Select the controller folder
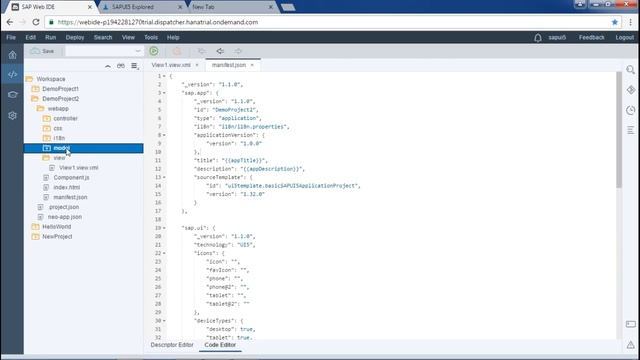The height and width of the screenshot is (360, 640). pos(65,118)
